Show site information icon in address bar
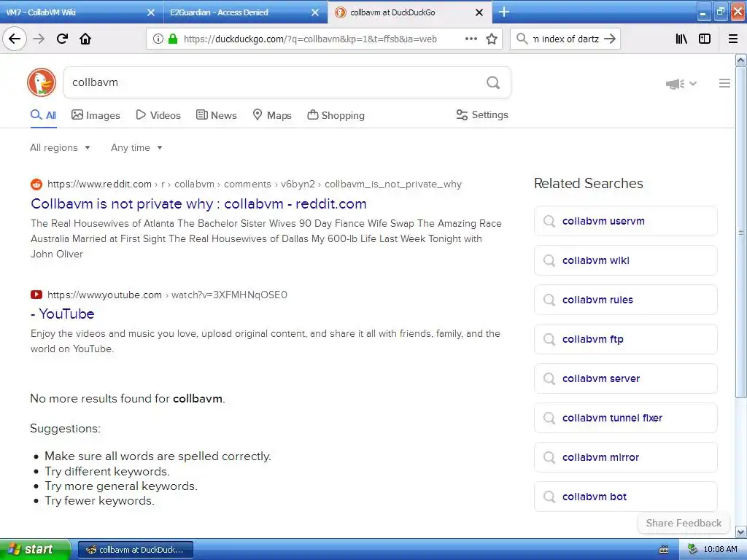 pyautogui.click(x=158, y=39)
